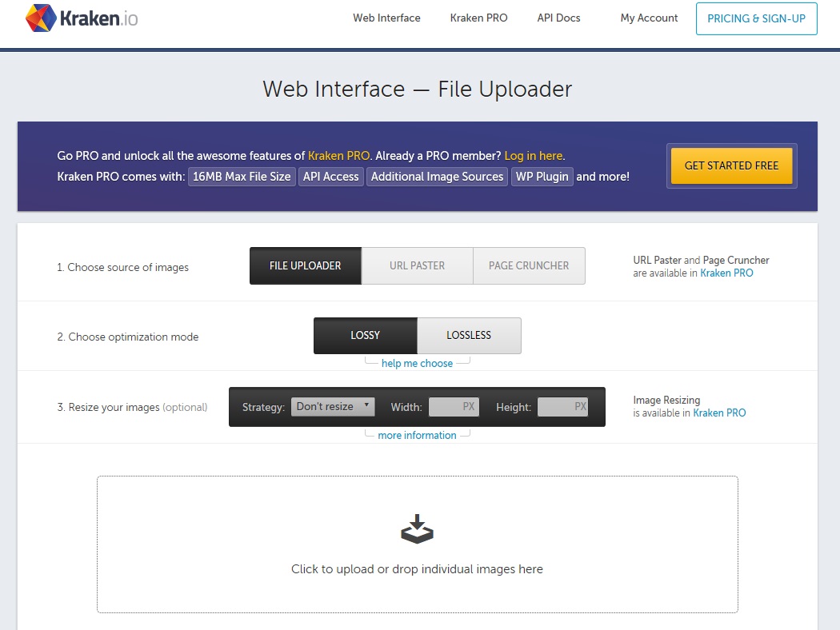The height and width of the screenshot is (630, 840).
Task: Click the Additional Image Sources tag
Action: (x=437, y=177)
